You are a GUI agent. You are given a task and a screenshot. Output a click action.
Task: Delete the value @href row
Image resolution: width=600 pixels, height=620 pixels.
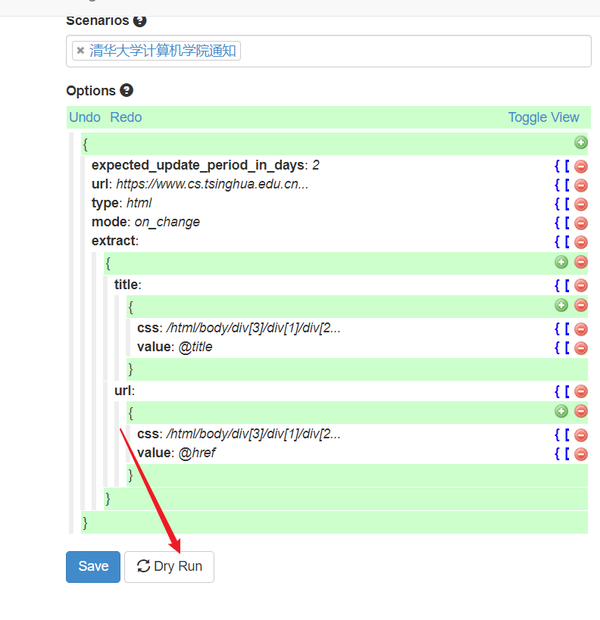[581, 454]
